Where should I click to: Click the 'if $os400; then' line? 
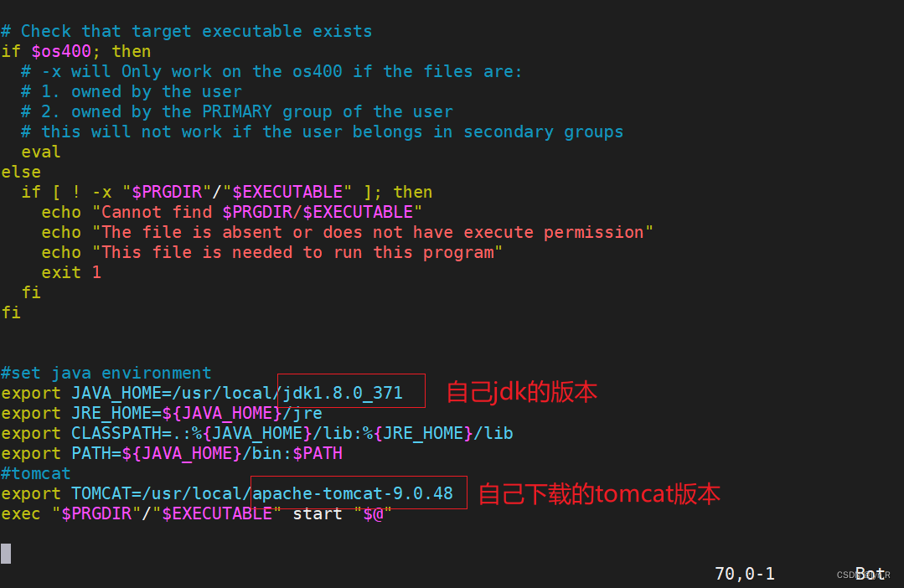76,51
